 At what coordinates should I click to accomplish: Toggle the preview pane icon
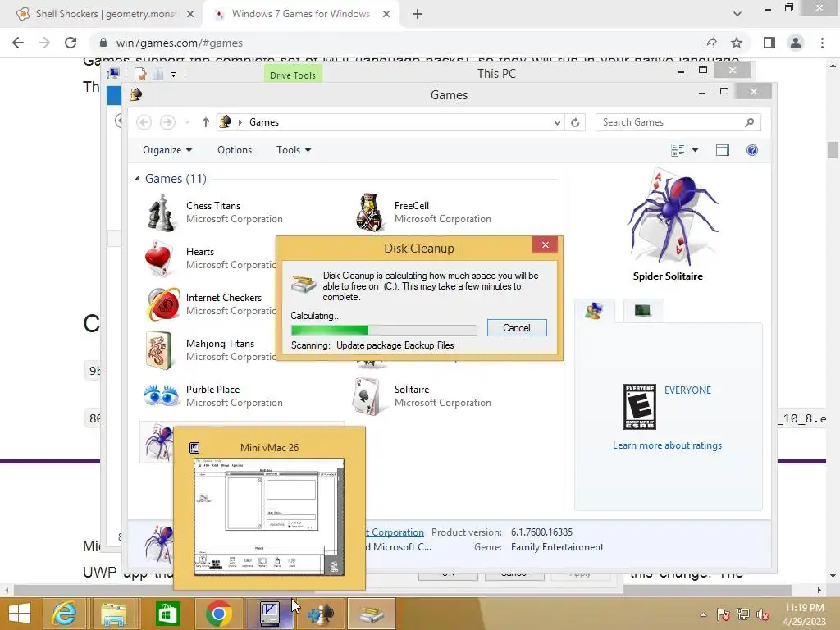(x=723, y=150)
